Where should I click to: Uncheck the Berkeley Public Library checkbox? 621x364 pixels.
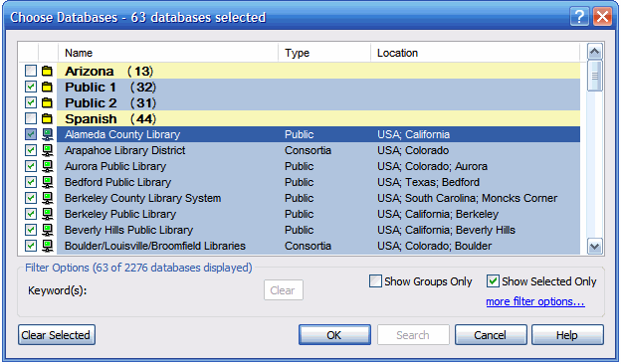[x=31, y=214]
